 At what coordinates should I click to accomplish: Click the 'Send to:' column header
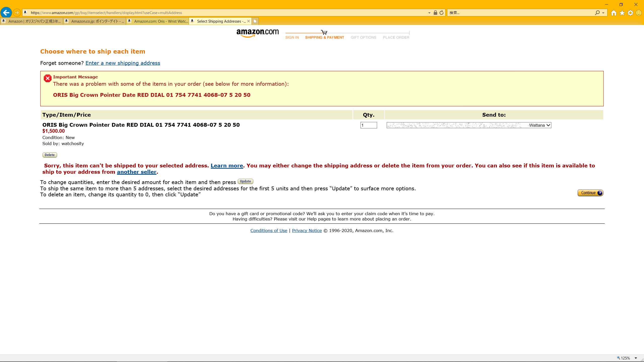494,115
